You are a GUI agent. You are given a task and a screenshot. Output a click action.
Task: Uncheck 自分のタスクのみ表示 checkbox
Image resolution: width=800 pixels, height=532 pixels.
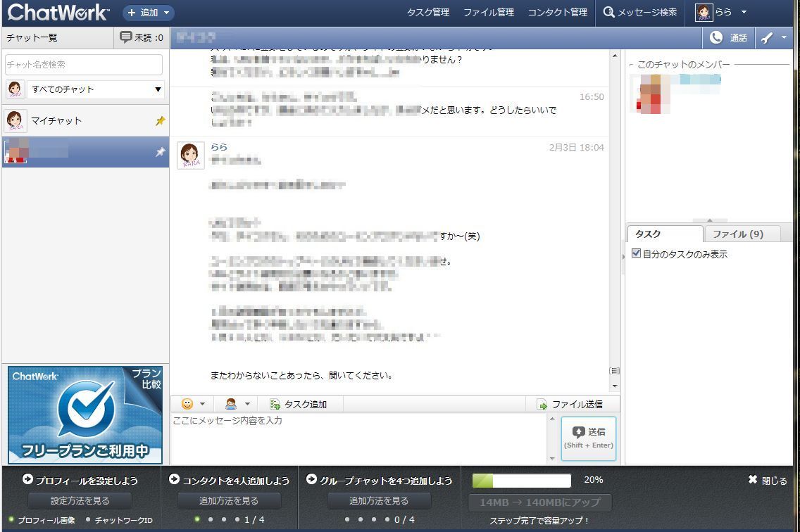tap(637, 254)
